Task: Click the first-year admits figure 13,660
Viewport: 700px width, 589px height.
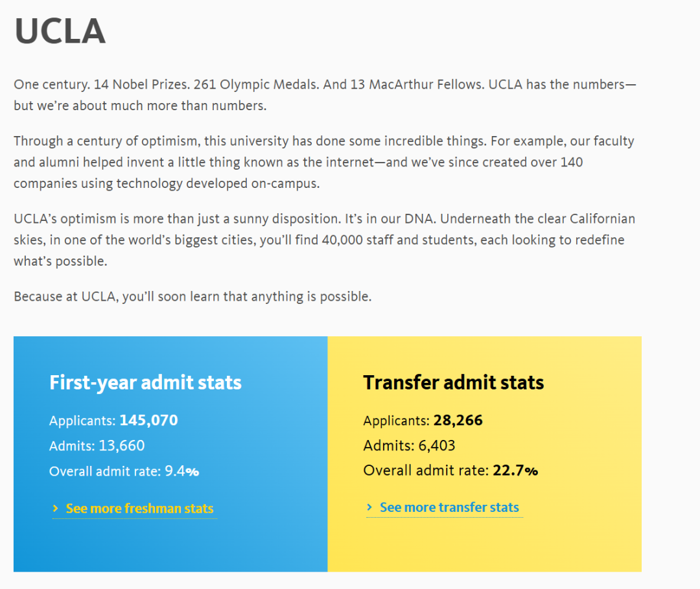Action: coord(122,446)
